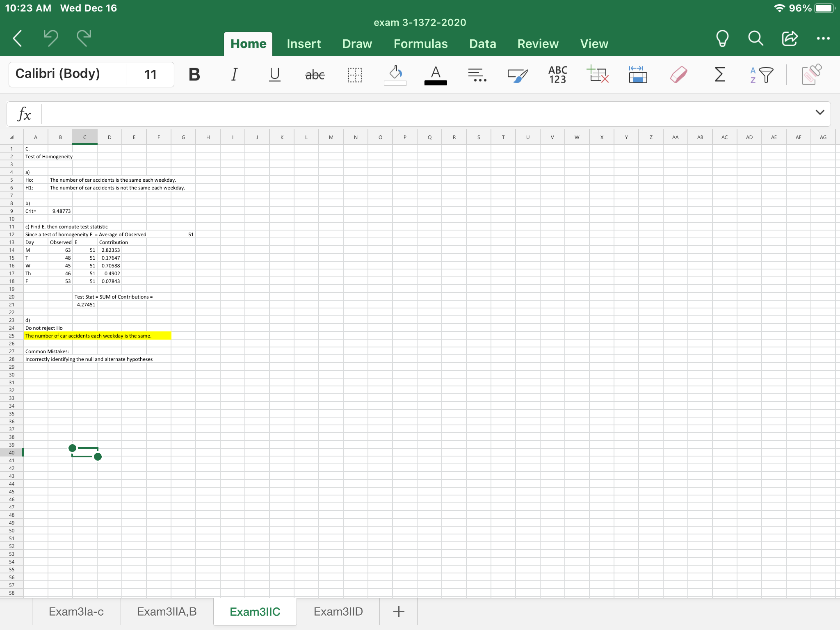Toggle Strikethrough formatting
The image size is (840, 630).
coord(315,75)
